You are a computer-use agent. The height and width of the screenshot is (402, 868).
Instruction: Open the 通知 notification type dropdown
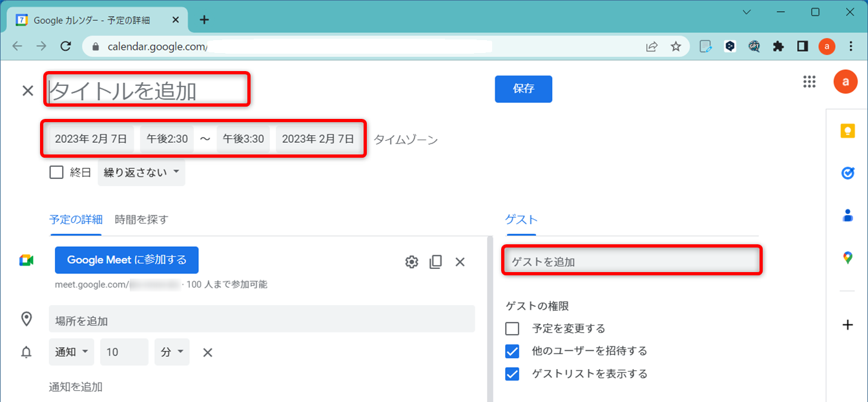pyautogui.click(x=71, y=352)
